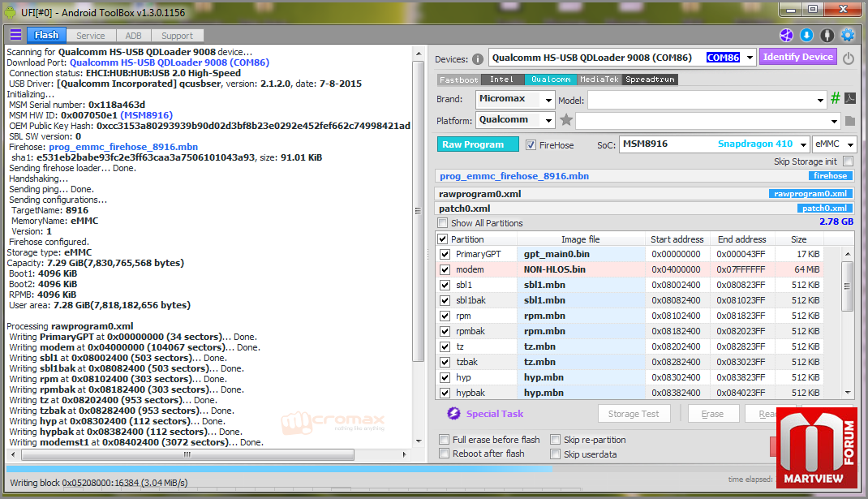Click the partition table scroll down arrow

coord(848,392)
